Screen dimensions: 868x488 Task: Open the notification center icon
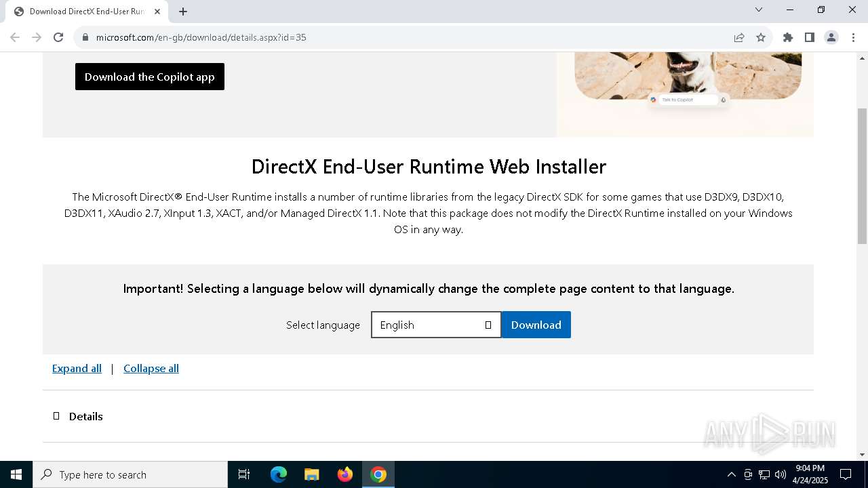click(846, 474)
